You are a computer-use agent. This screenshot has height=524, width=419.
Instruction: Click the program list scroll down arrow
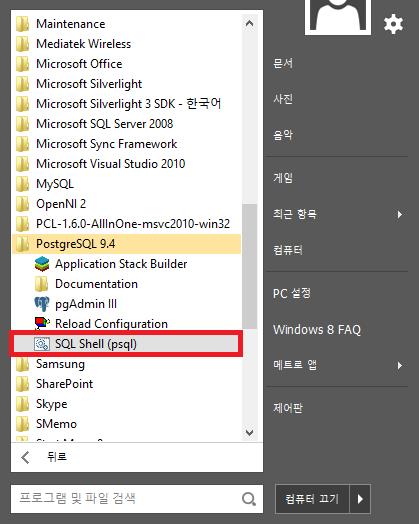click(x=249, y=432)
